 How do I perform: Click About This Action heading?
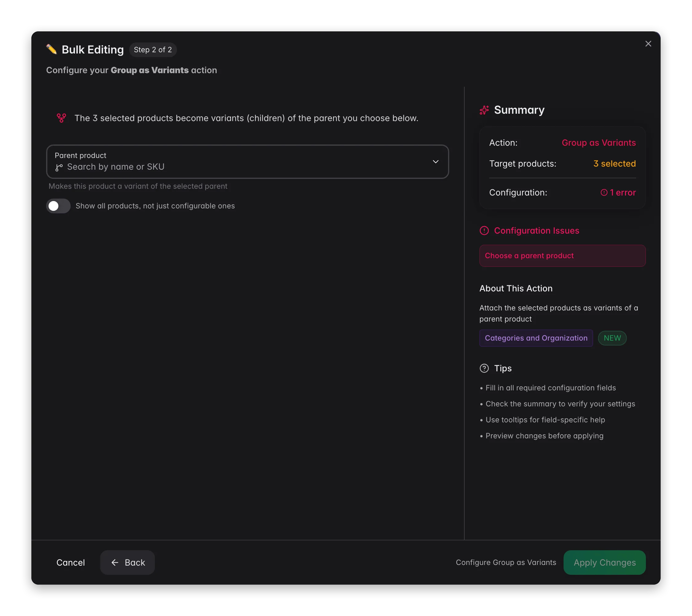516,288
